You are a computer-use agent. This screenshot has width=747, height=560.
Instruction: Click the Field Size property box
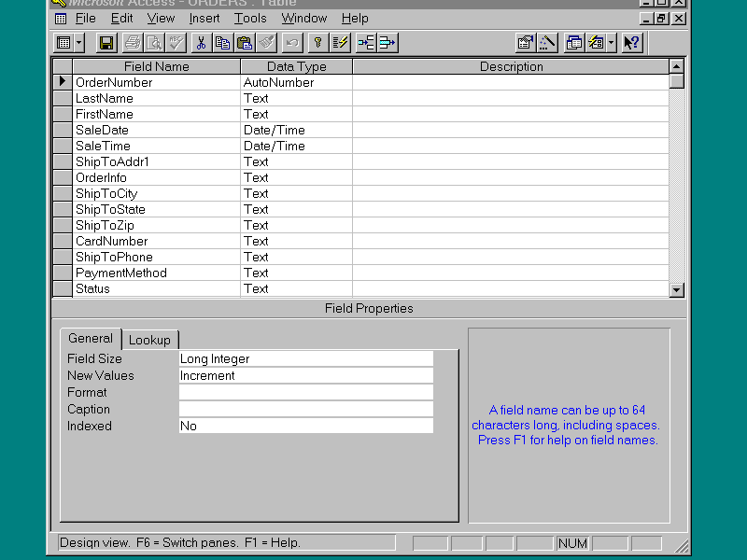coord(305,358)
